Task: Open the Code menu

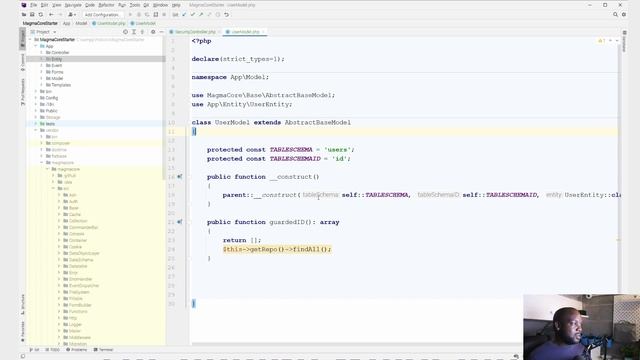Action: pos(90,5)
